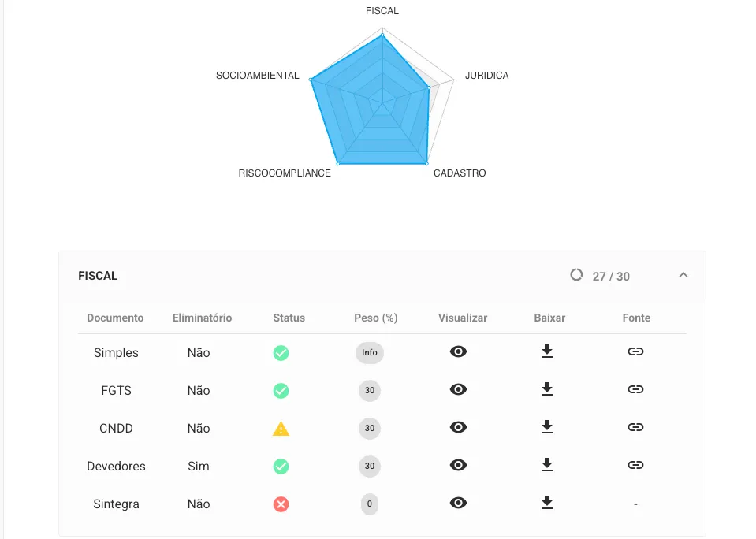Download the Devedores document
The height and width of the screenshot is (539, 756).
coord(547,465)
